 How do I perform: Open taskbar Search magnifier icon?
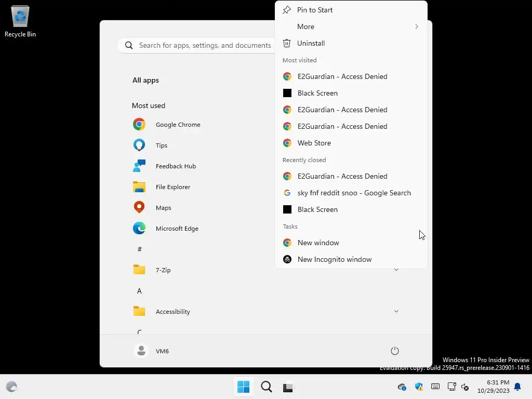(x=267, y=387)
